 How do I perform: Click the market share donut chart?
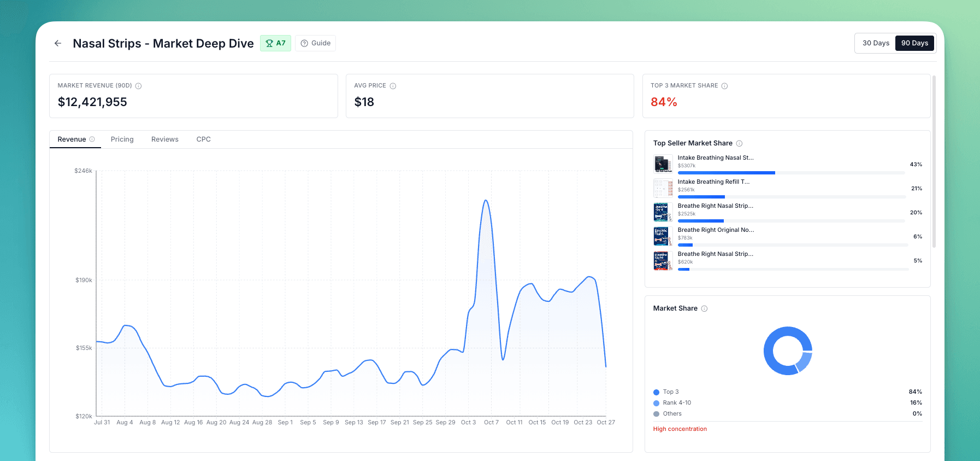tap(788, 351)
